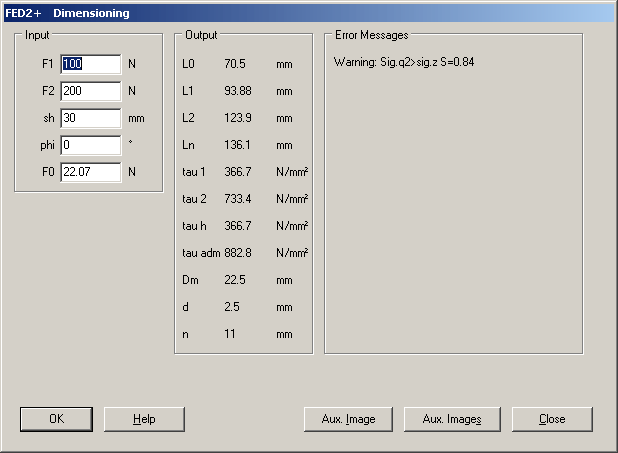Click the F1 force input field

(x=90, y=64)
